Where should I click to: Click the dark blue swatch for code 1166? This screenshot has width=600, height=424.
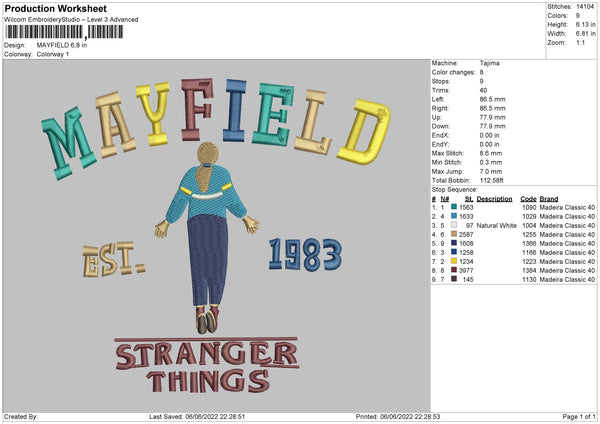[454, 252]
